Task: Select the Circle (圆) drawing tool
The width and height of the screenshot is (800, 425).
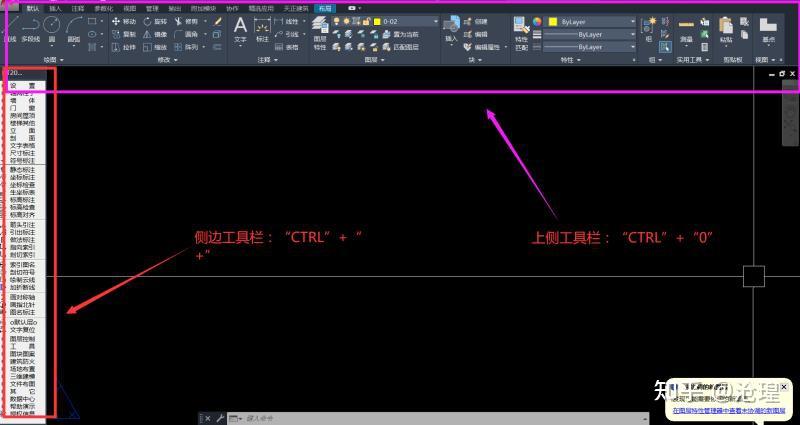Action: tap(51, 24)
